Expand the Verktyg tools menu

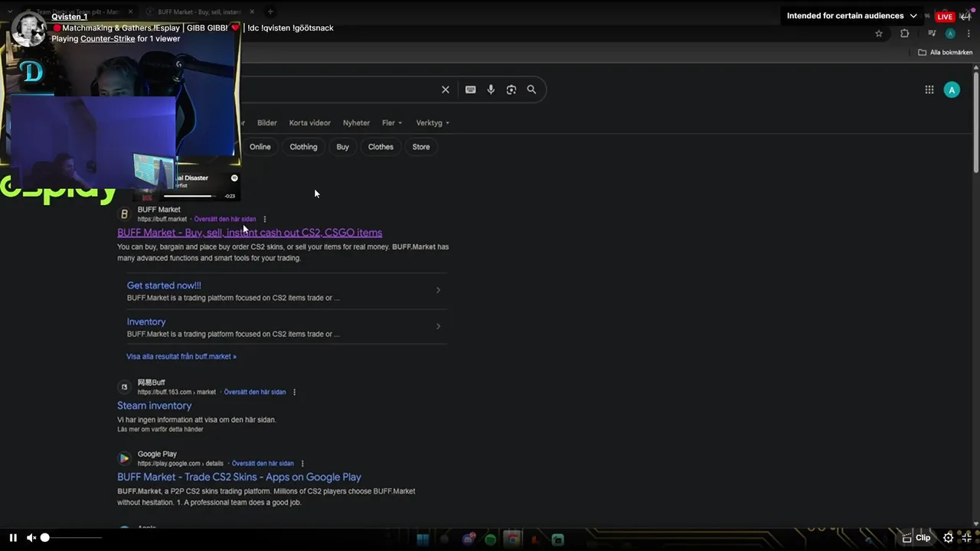pyautogui.click(x=433, y=122)
